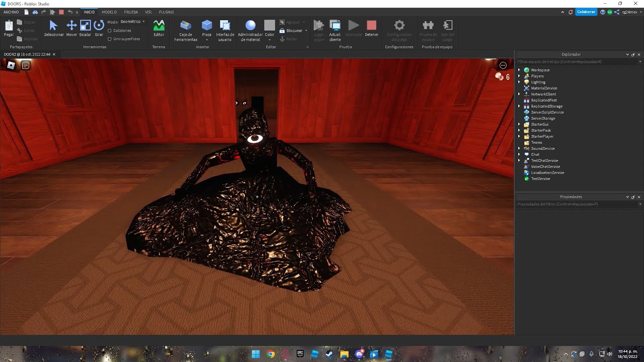The width and height of the screenshot is (644, 362).
Task: Select the DOORS document tab
Action: (27, 54)
